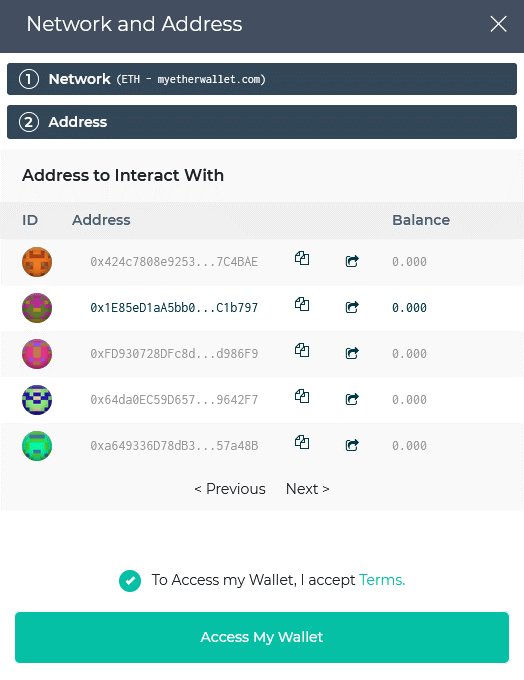Toggle the accept Terms checkbox

pos(130,581)
